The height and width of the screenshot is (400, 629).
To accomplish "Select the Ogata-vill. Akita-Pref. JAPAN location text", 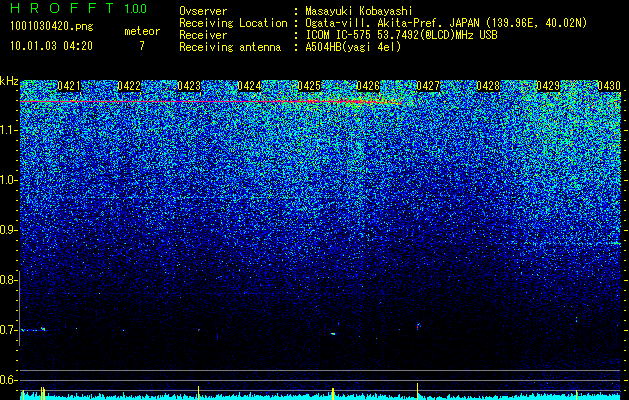I will [446, 23].
